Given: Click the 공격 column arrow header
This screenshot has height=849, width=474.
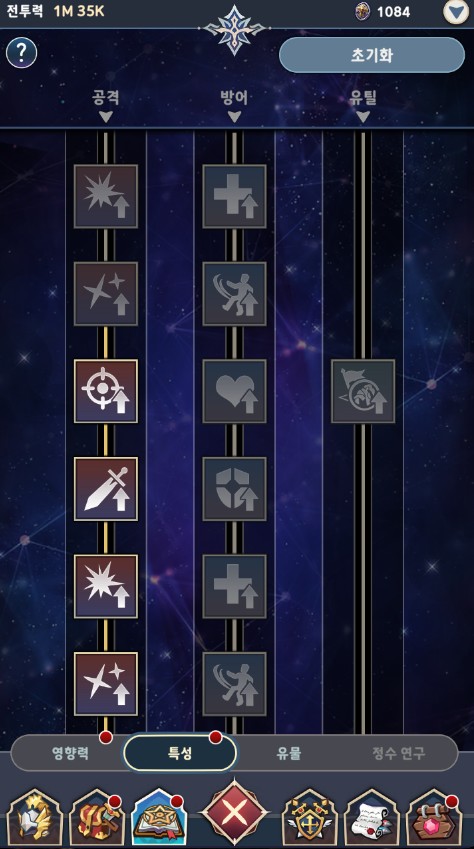Looking at the screenshot, I should [106, 105].
